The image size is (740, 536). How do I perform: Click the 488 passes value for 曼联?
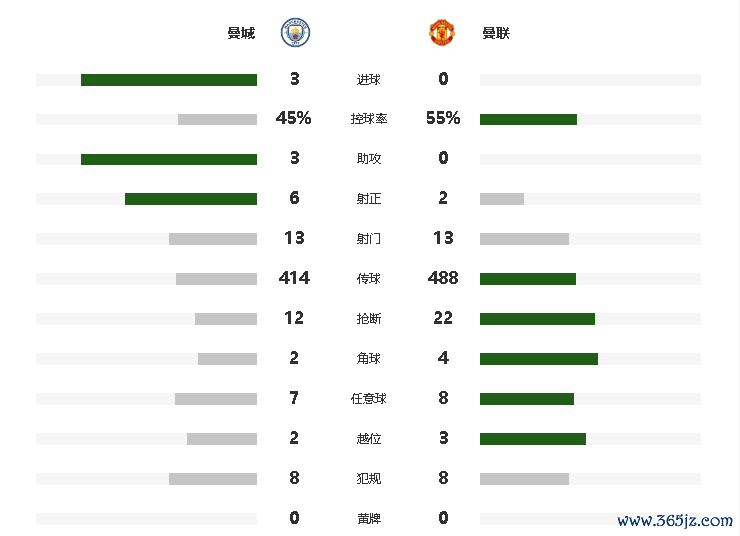point(443,278)
